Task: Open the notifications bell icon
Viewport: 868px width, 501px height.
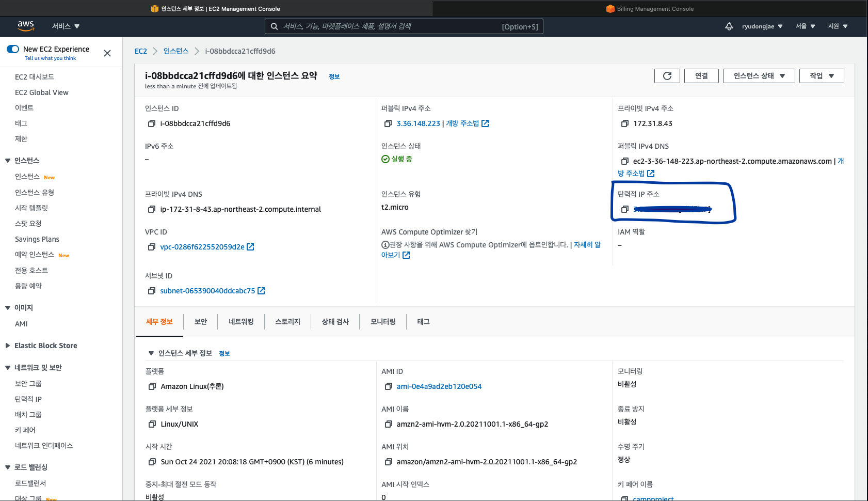Action: pos(729,26)
